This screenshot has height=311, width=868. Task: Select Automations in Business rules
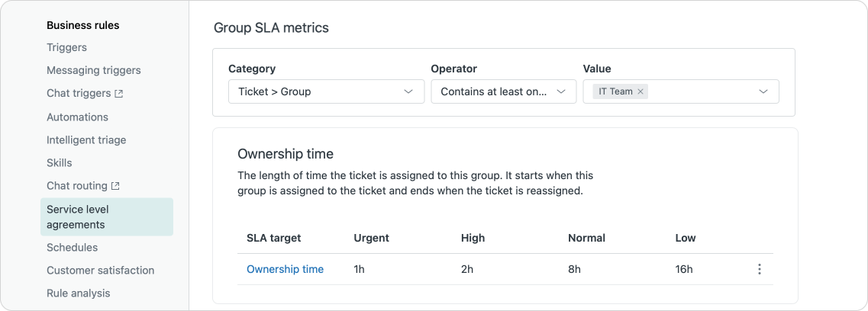(x=77, y=117)
